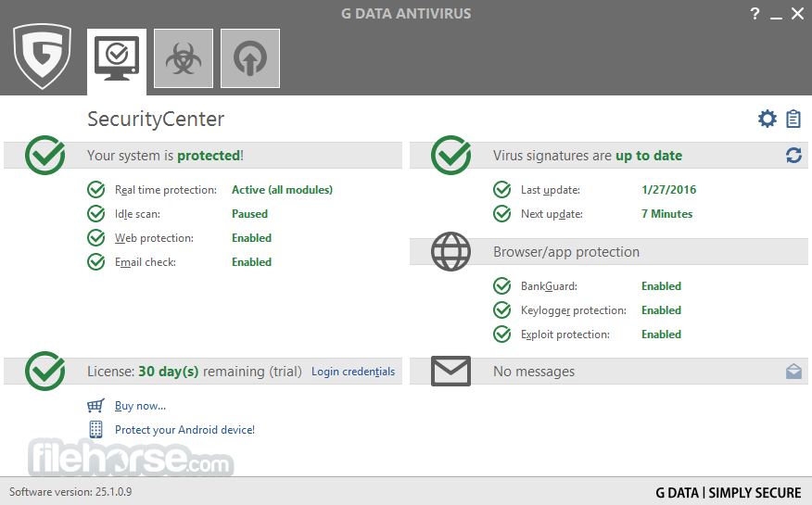Refresh virus signatures with the reload icon
Image resolution: width=812 pixels, height=505 pixels.
tap(793, 156)
